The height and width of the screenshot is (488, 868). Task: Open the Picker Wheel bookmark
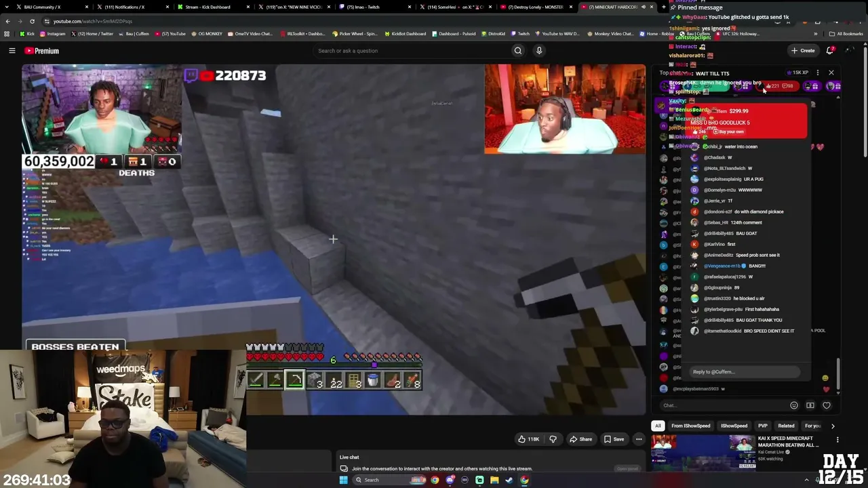coord(355,34)
